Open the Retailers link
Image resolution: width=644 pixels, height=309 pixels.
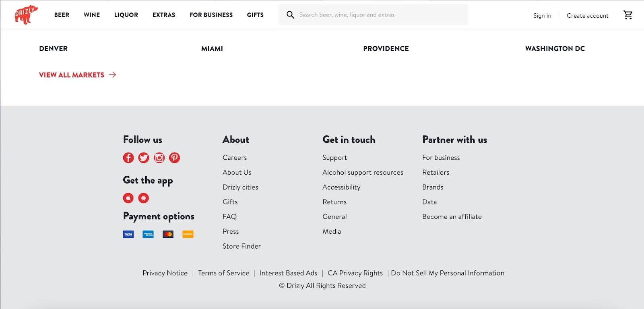tap(436, 172)
